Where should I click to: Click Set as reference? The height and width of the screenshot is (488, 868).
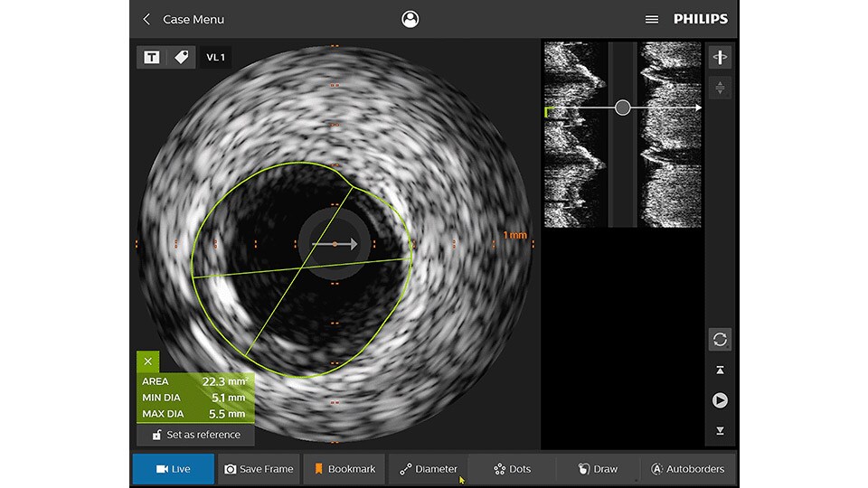[x=196, y=435]
